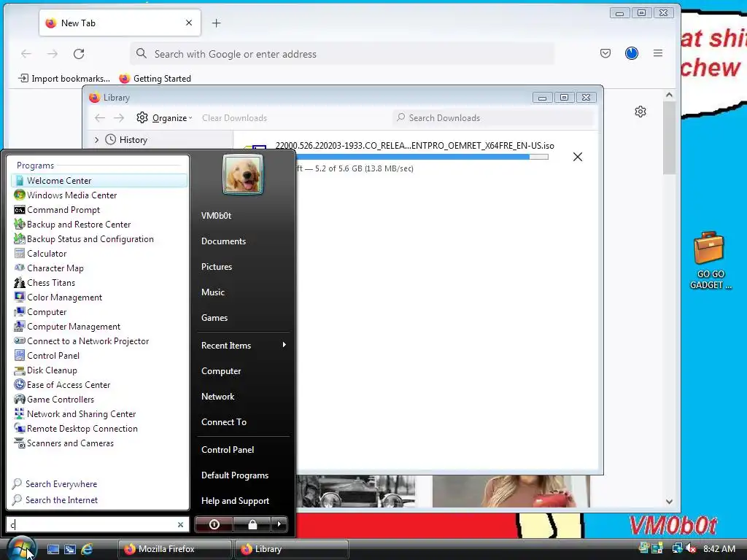
Task: Close the New Tab tab
Action: click(x=189, y=23)
